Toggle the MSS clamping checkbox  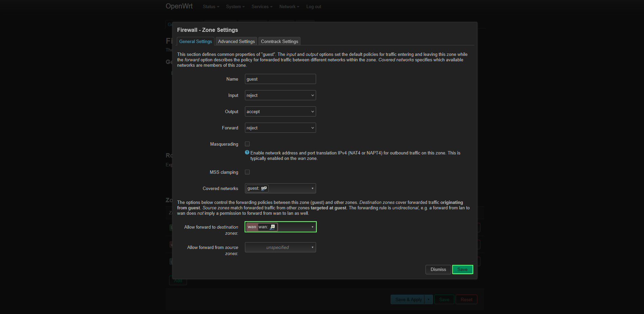247,172
